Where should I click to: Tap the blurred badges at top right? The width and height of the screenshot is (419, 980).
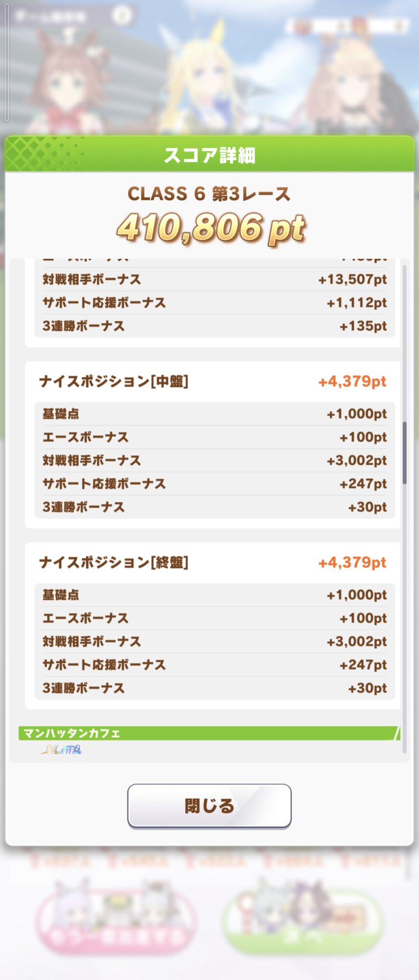click(x=347, y=25)
